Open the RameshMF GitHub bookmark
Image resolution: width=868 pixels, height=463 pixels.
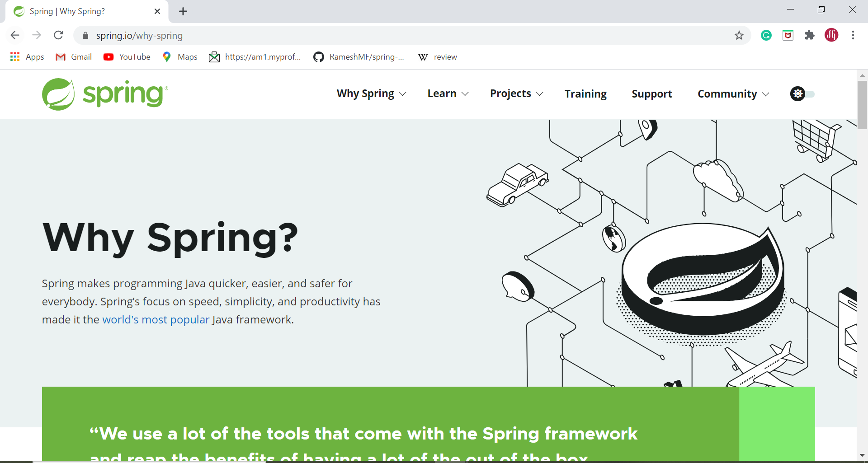pos(359,57)
